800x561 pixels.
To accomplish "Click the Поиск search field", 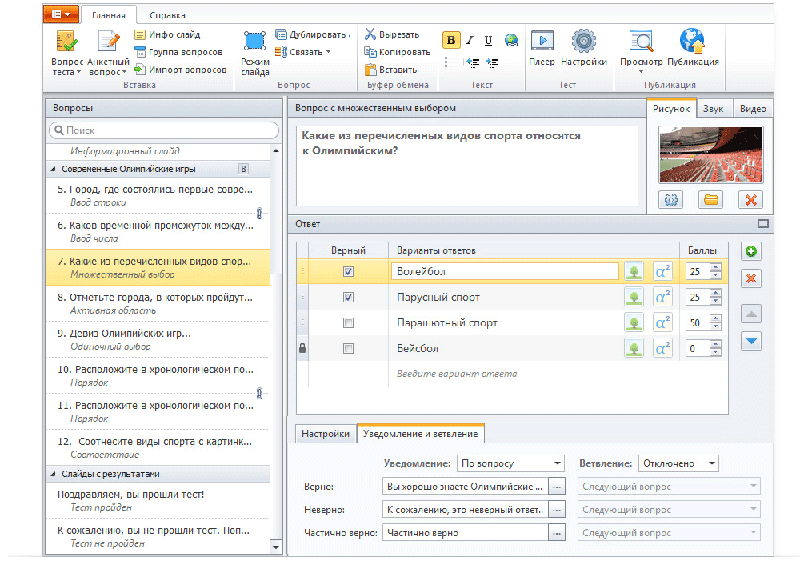I will coord(165,130).
